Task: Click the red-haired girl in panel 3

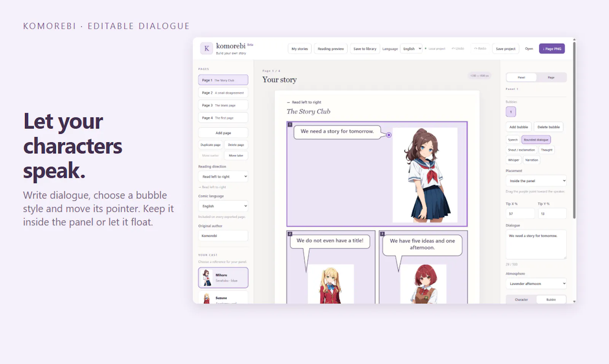Action: pos(423,285)
